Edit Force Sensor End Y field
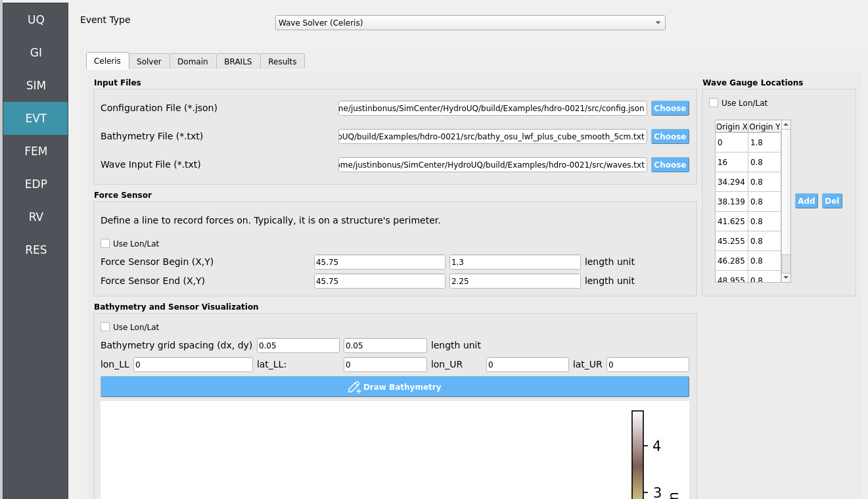Viewport: 868px width, 499px height. (515, 281)
